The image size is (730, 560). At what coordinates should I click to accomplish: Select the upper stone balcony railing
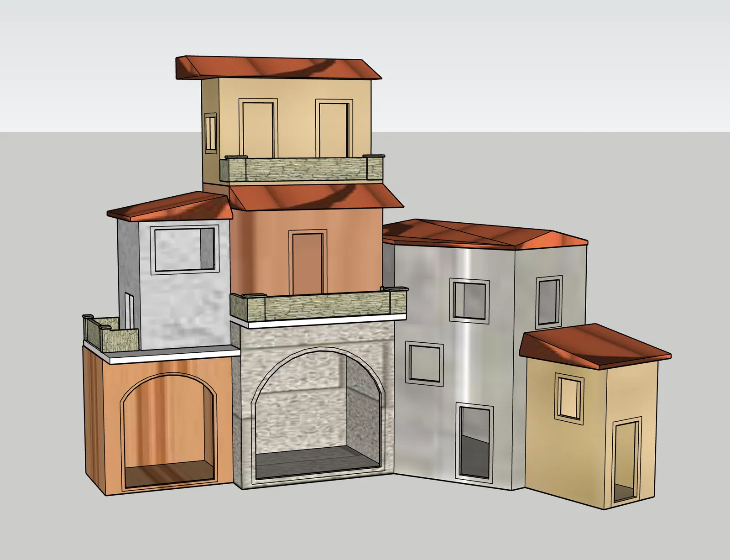(x=302, y=168)
